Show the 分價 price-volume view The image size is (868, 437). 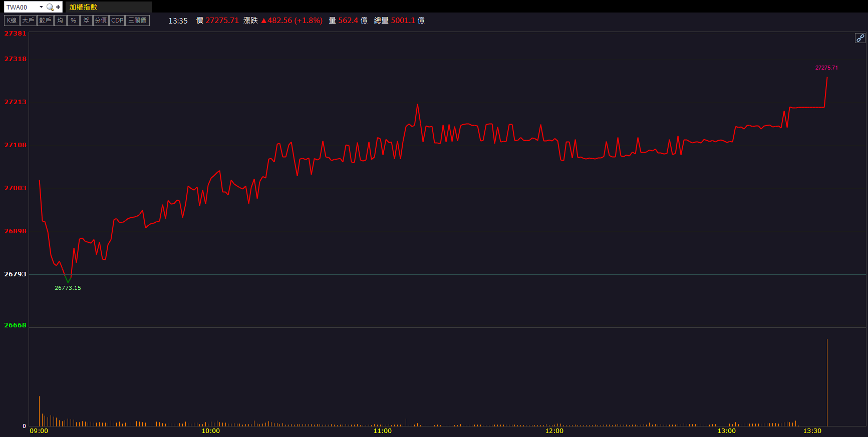[x=101, y=21]
